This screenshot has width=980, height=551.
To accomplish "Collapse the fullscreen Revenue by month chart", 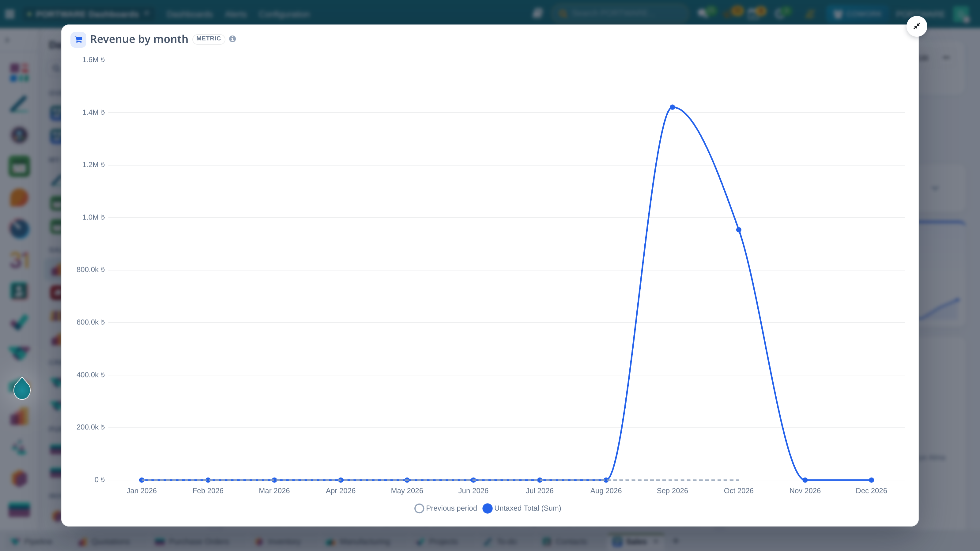I will point(917,26).
